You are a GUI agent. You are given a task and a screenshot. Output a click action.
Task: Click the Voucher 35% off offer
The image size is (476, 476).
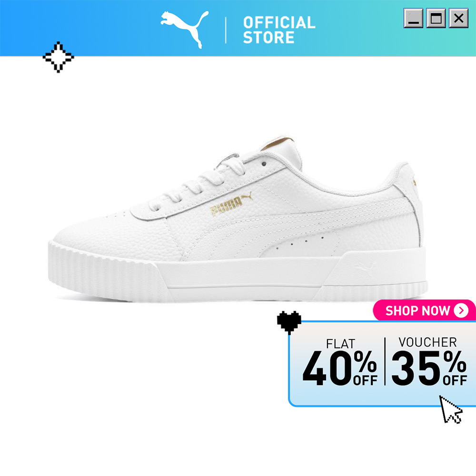[429, 361]
